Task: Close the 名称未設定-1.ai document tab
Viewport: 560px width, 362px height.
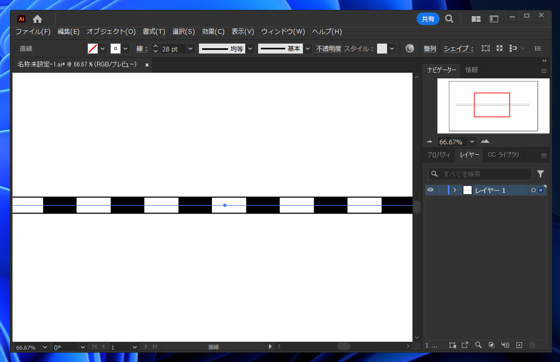Action: point(147,65)
